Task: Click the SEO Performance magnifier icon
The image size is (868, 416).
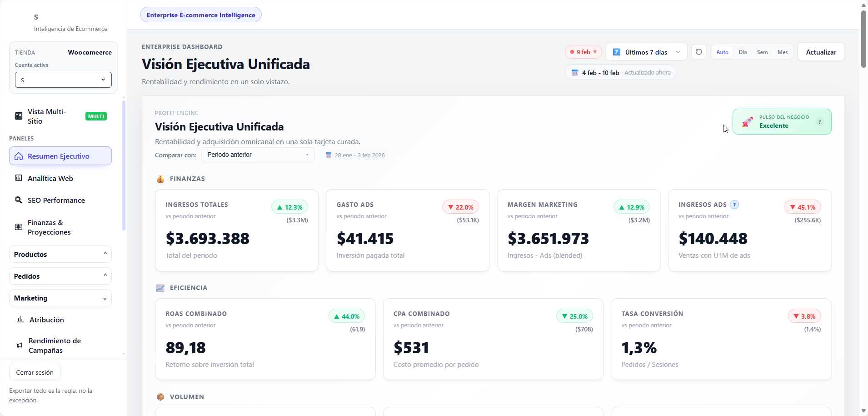Action: click(x=19, y=200)
